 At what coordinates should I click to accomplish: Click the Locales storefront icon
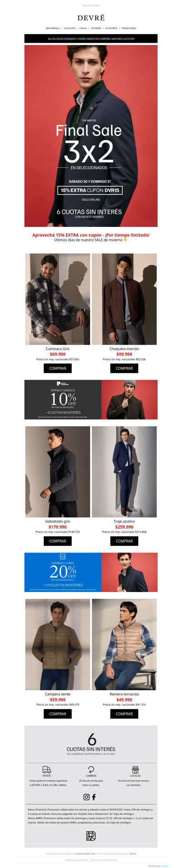[x=135, y=770]
